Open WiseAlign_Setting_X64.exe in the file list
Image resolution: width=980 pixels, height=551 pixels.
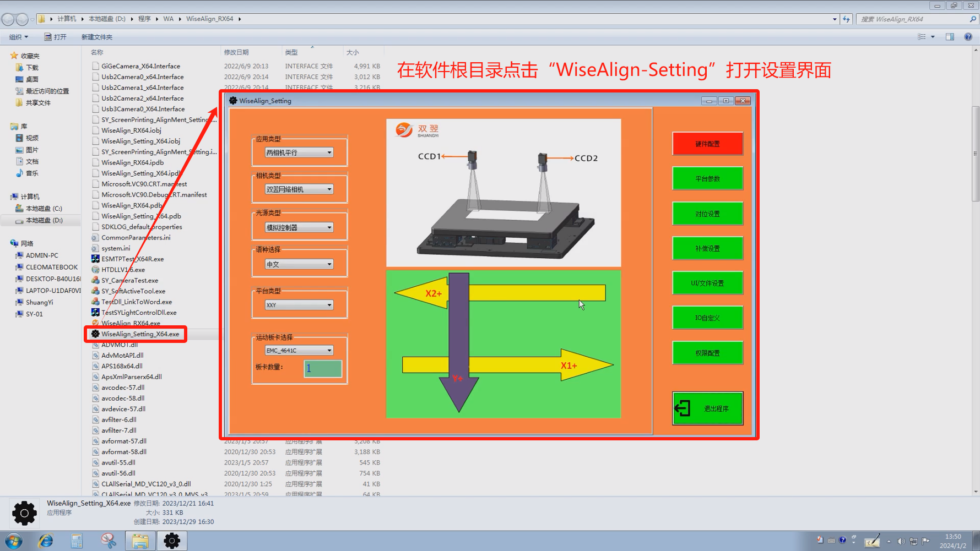click(140, 334)
